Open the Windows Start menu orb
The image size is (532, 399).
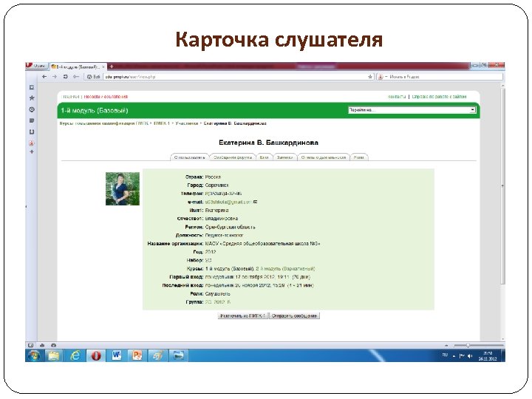[x=34, y=355]
